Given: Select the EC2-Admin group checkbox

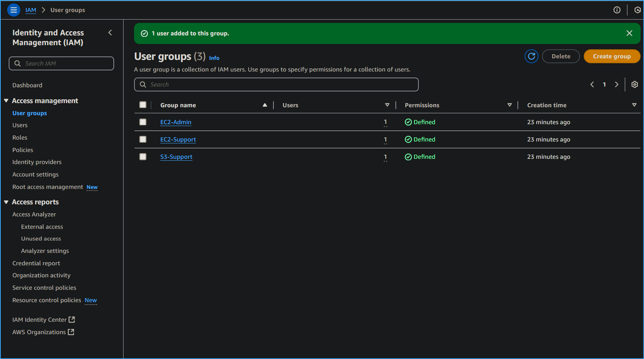Looking at the screenshot, I should pos(143,122).
